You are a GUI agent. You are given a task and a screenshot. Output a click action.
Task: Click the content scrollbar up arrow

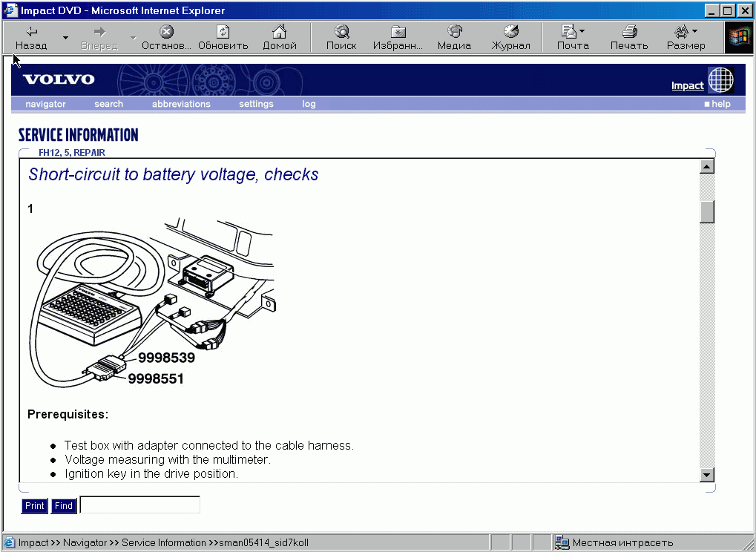706,167
